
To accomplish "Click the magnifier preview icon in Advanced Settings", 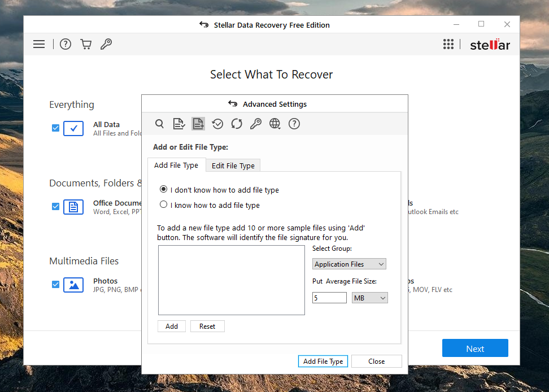I will point(160,124).
